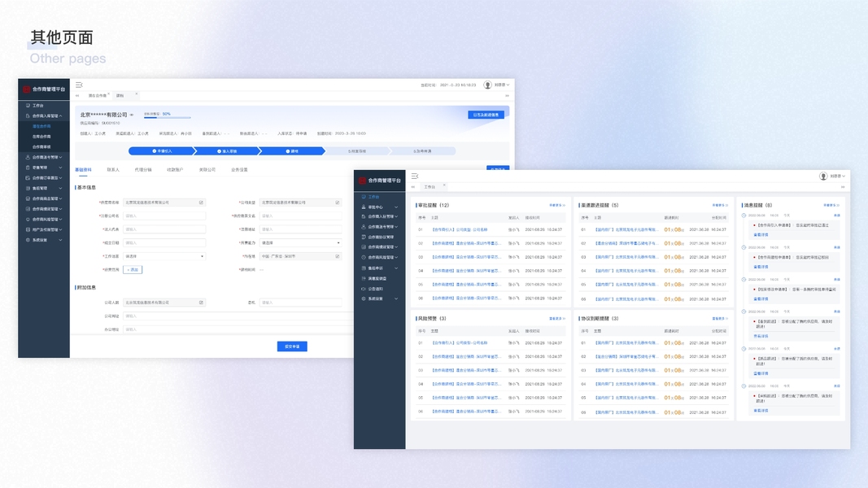Click right tab-scroll arrows in back window

click(507, 96)
